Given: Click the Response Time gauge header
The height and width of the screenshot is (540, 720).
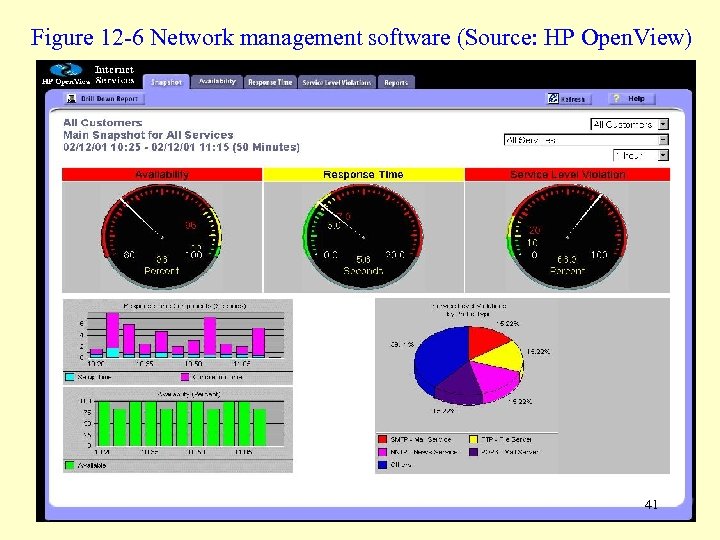Looking at the screenshot, I should [x=363, y=174].
